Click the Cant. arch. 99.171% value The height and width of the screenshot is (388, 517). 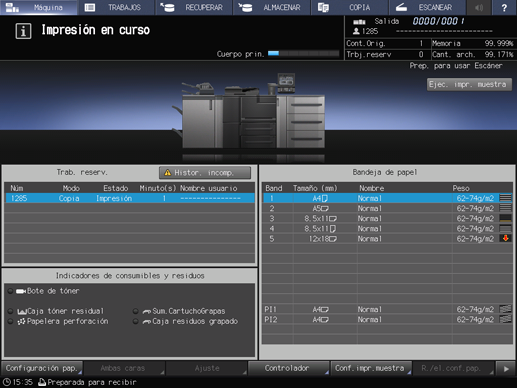499,54
